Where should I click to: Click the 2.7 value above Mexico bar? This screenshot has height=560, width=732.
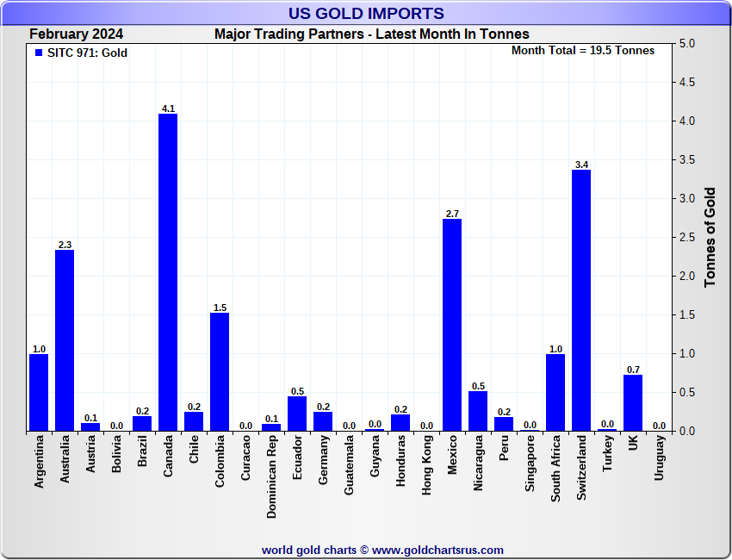point(452,214)
